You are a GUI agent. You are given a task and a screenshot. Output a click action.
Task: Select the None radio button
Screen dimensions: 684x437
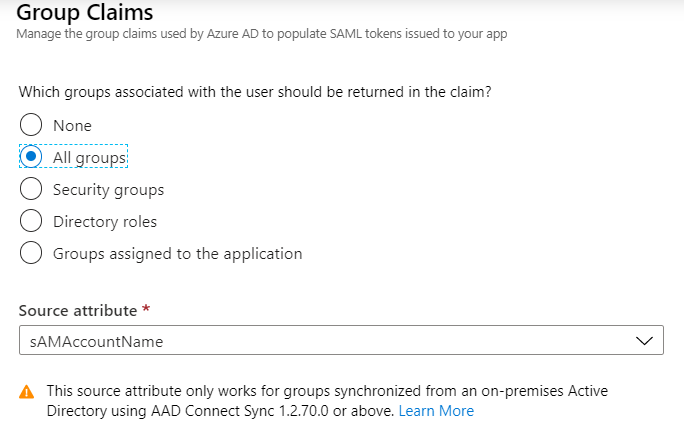[31, 126]
